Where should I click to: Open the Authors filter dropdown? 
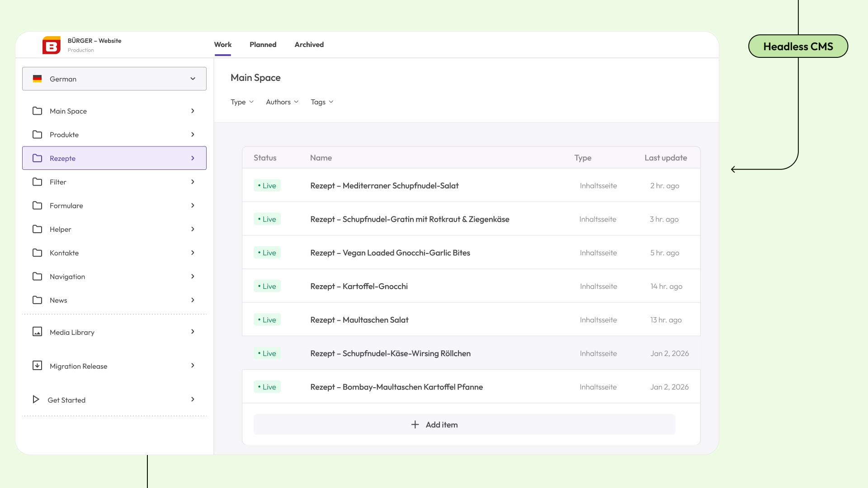click(282, 102)
